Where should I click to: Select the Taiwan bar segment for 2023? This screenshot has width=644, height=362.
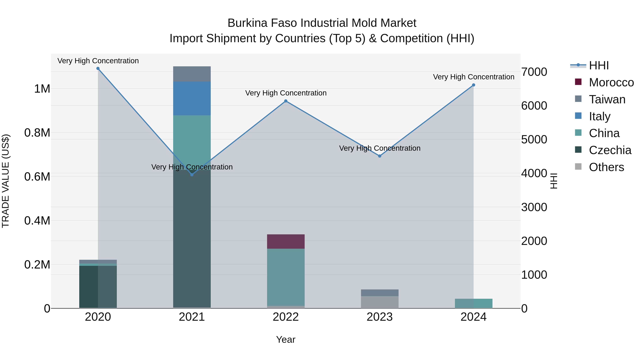[379, 293]
